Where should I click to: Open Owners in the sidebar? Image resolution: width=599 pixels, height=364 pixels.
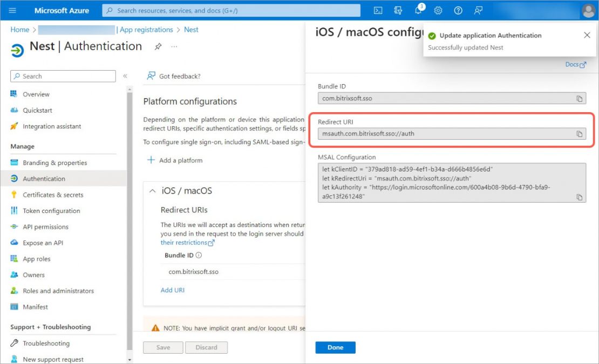(x=33, y=275)
